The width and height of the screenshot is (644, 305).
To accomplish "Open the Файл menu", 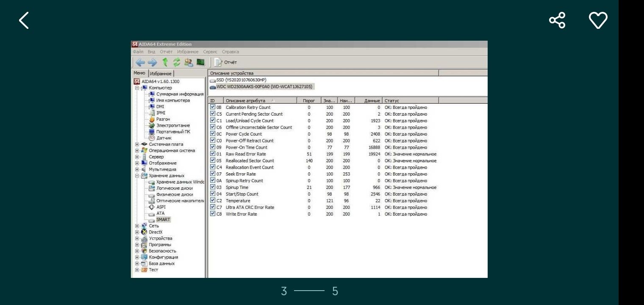I will (x=138, y=52).
